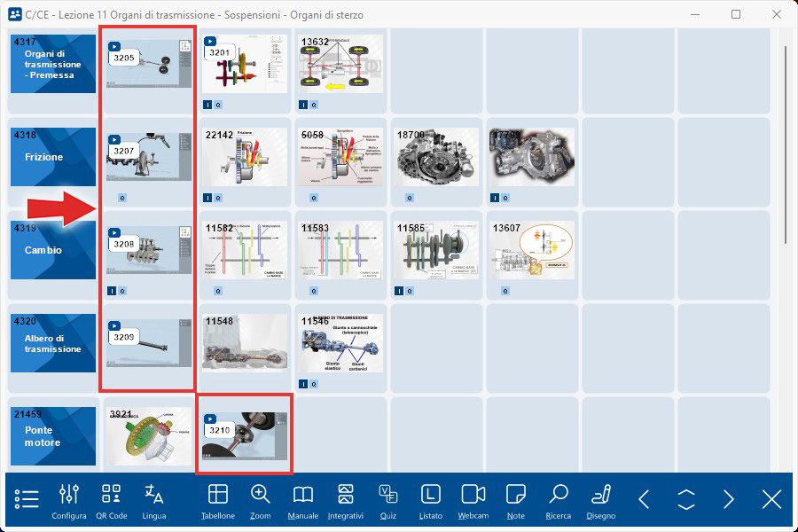Open the Integrativi supplements panel
This screenshot has height=532, width=798.
[x=346, y=500]
